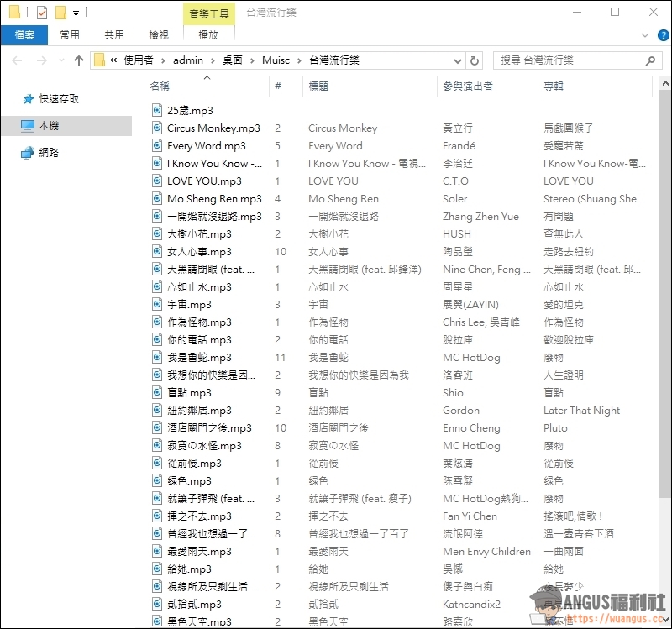
Task: Go back using the Back arrow
Action: tap(17, 60)
